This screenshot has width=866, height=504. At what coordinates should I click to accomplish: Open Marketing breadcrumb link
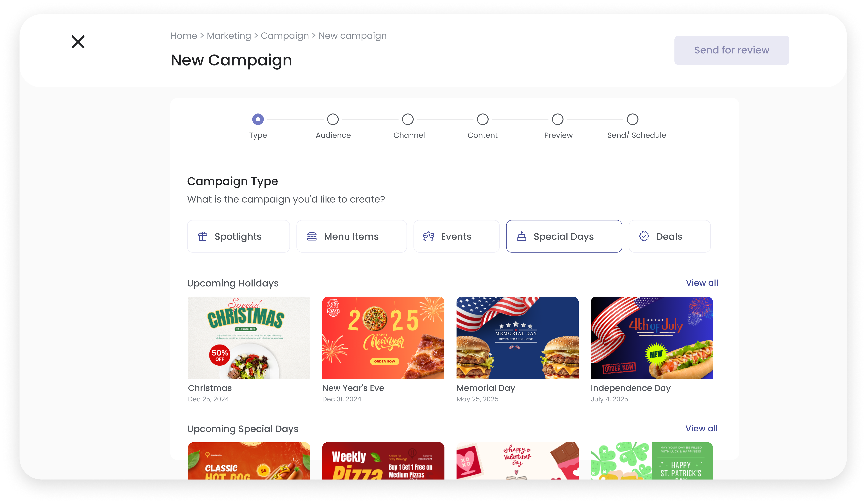coord(229,36)
